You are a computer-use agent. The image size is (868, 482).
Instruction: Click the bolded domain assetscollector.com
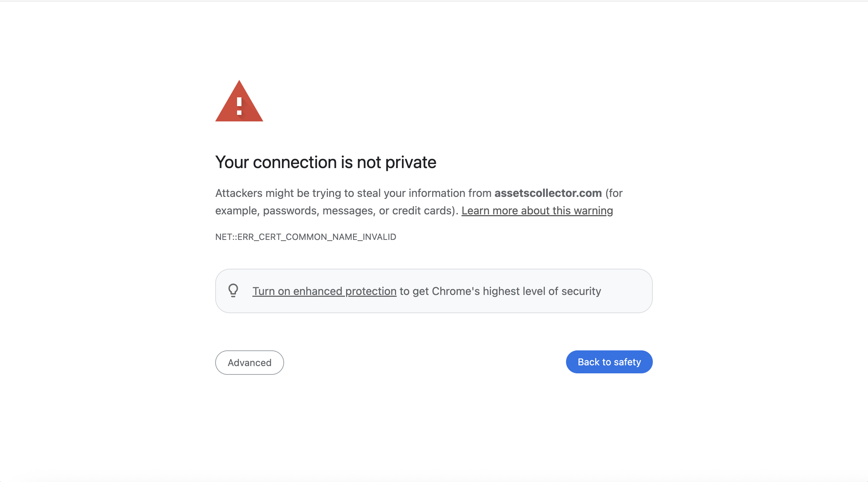[548, 193]
